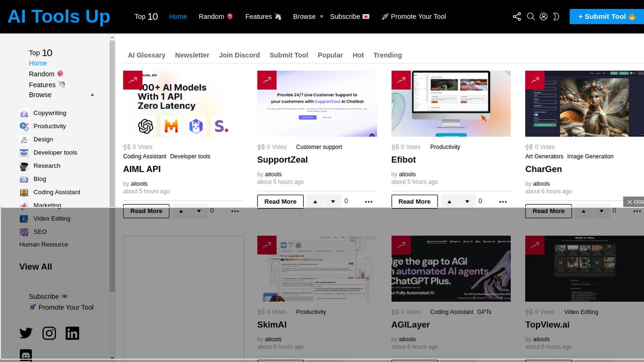Open the Copywriting category icon
This screenshot has width=644, height=362.
[x=24, y=113]
